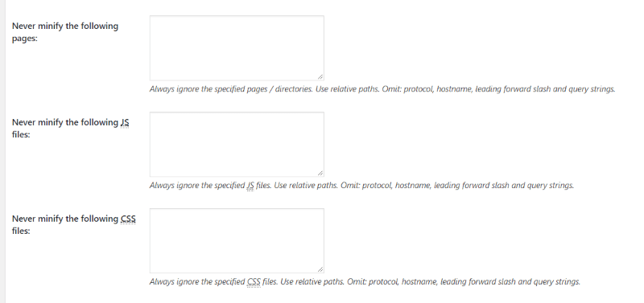Click into the never minify CSS files textarea

pyautogui.click(x=237, y=240)
